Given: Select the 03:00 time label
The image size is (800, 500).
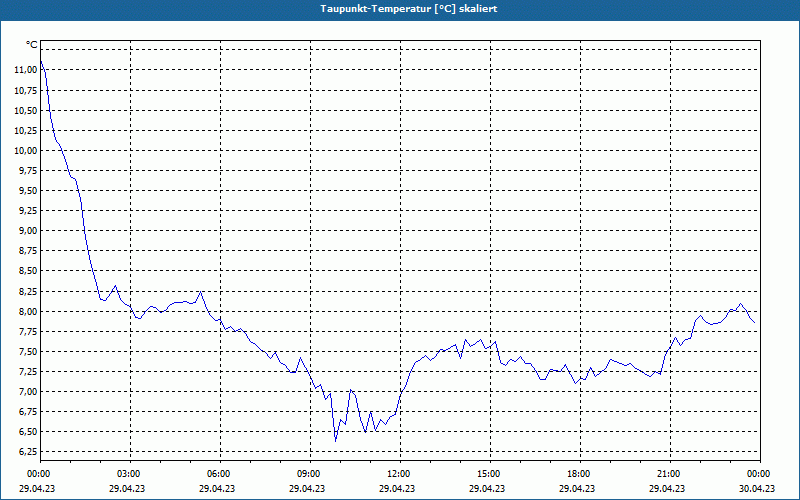Looking at the screenshot, I should pos(130,474).
